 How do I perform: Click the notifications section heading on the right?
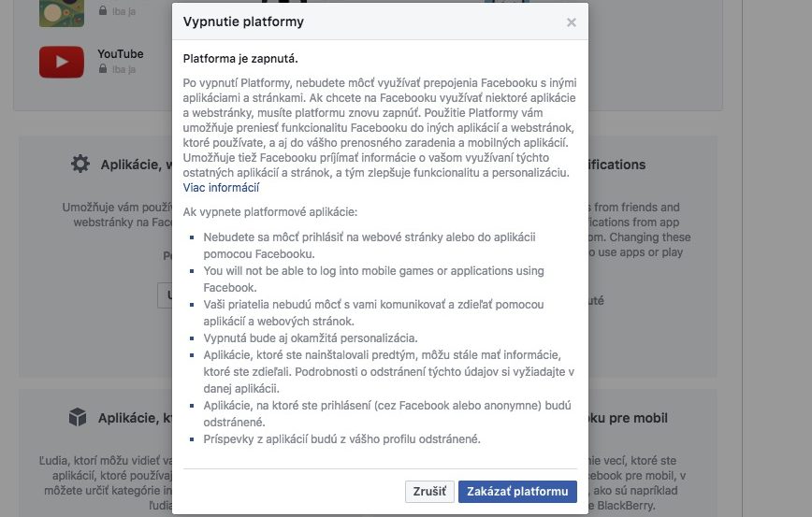(x=617, y=165)
